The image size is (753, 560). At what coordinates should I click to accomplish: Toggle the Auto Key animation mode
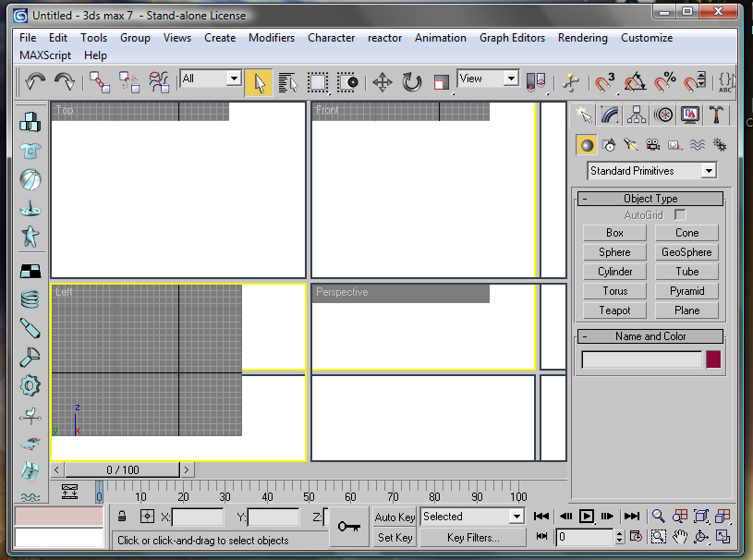pyautogui.click(x=395, y=517)
